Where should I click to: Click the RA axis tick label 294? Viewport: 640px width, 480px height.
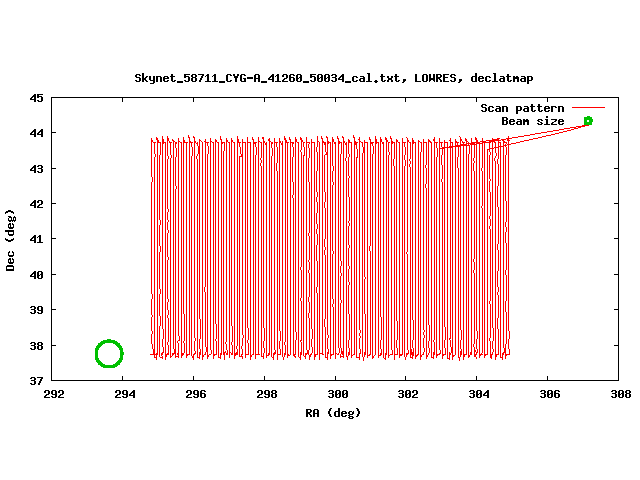click(124, 394)
